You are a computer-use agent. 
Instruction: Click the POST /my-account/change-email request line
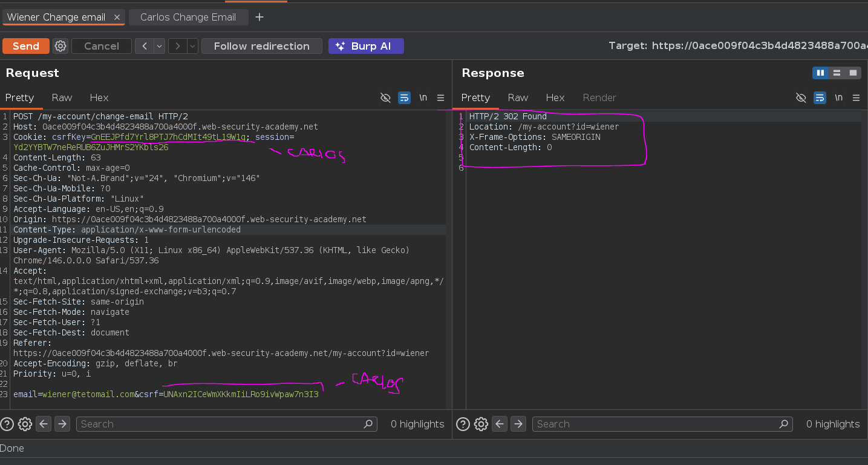(x=100, y=116)
